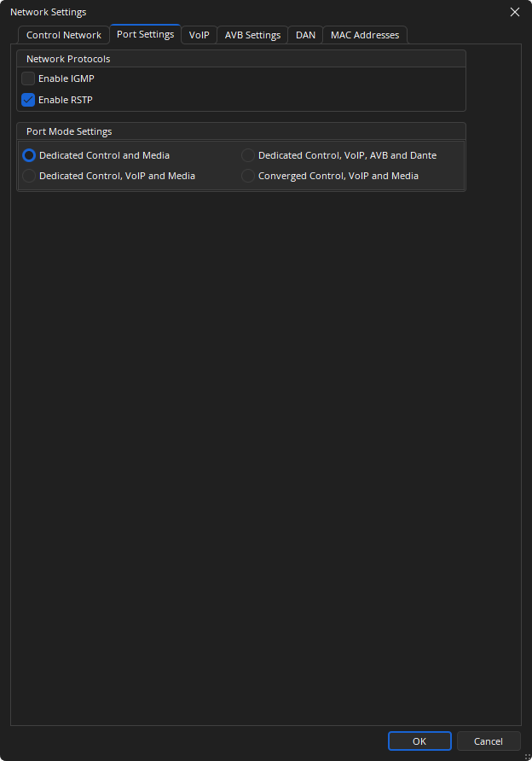Open the VoIP tab
Viewport: 532px width, 761px height.
coord(199,35)
